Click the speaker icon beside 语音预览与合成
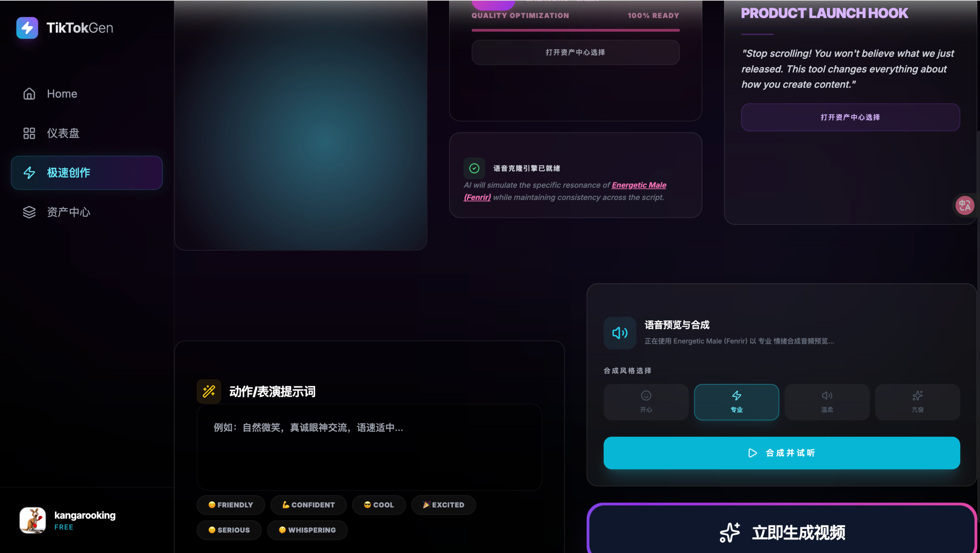The width and height of the screenshot is (980, 553). (x=620, y=333)
